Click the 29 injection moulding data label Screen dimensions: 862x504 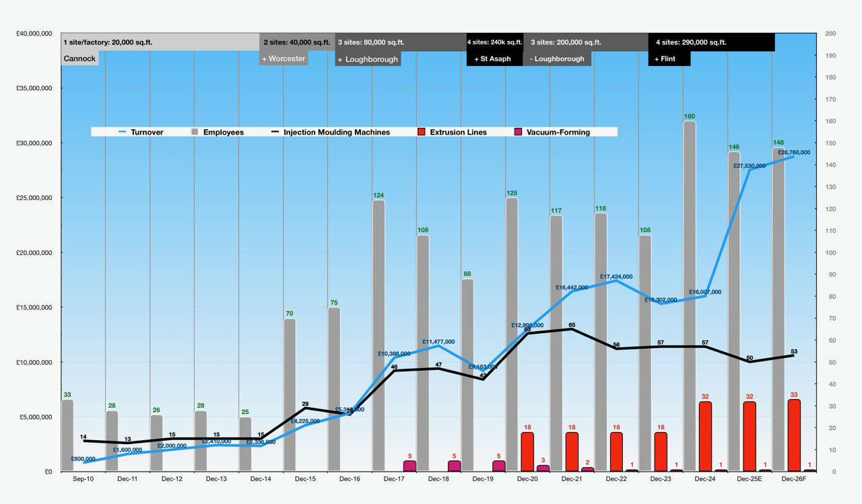[x=305, y=404]
